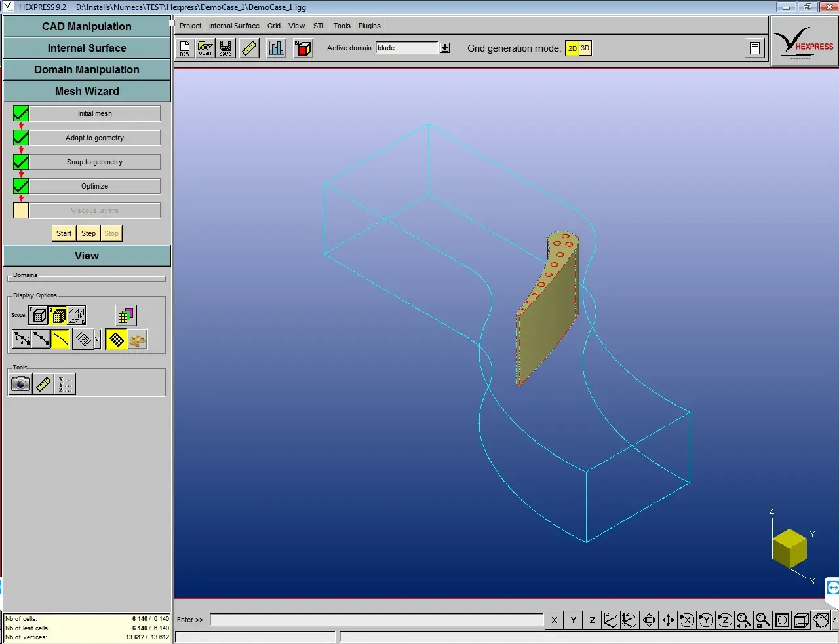The height and width of the screenshot is (644, 839).
Task: Click the rotate about X icon
Action: click(687, 620)
